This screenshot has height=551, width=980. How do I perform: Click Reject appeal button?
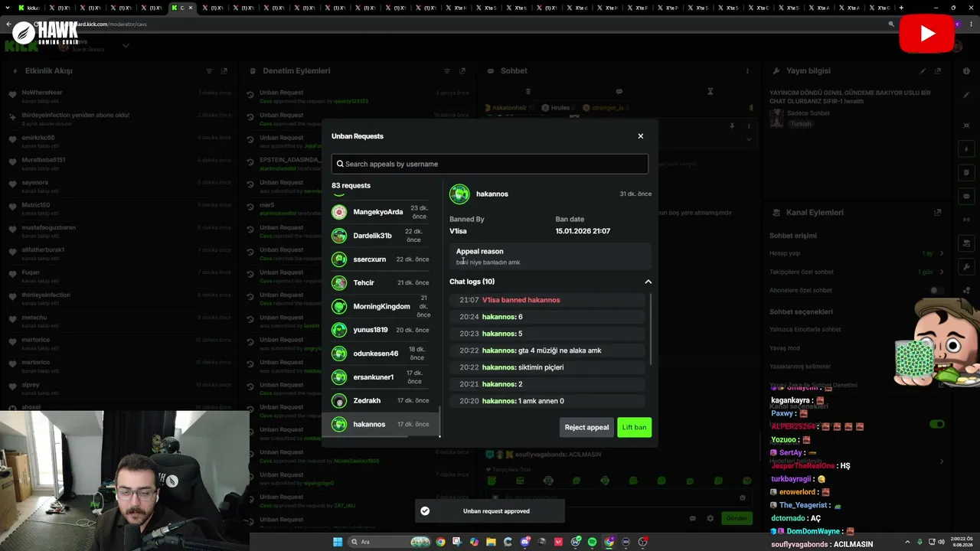(586, 427)
